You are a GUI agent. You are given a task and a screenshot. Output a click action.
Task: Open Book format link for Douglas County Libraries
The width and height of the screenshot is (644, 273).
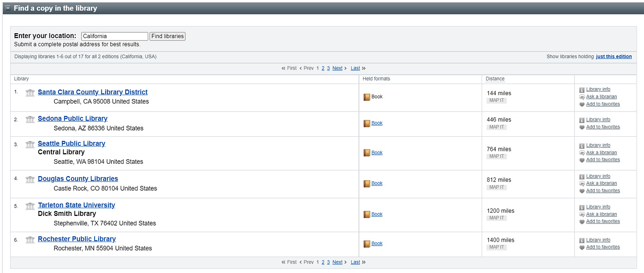(x=377, y=183)
